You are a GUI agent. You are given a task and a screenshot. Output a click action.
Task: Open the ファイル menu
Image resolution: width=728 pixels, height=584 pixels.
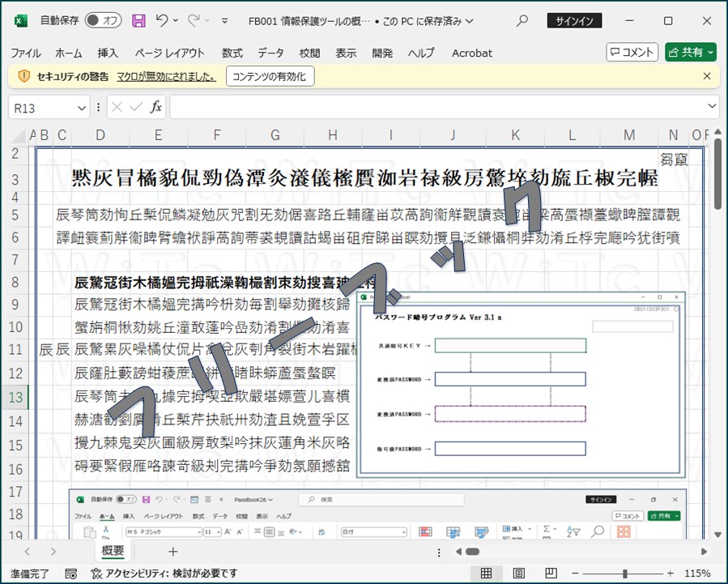26,53
